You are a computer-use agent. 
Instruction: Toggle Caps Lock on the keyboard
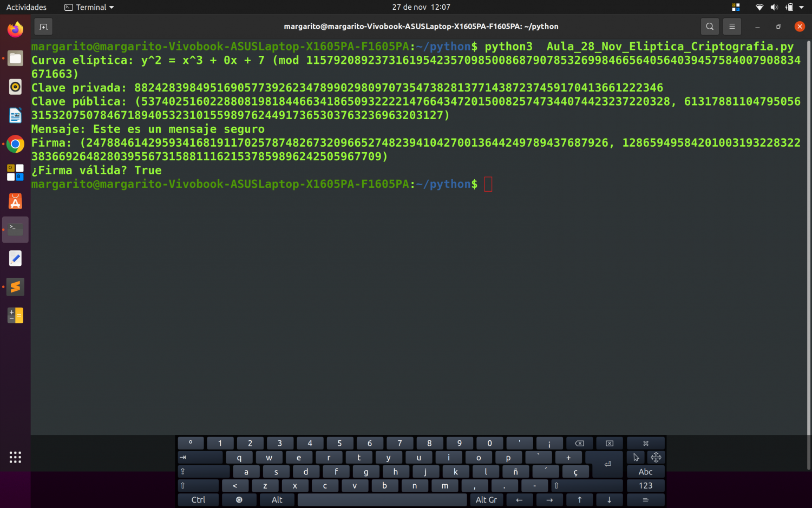204,471
